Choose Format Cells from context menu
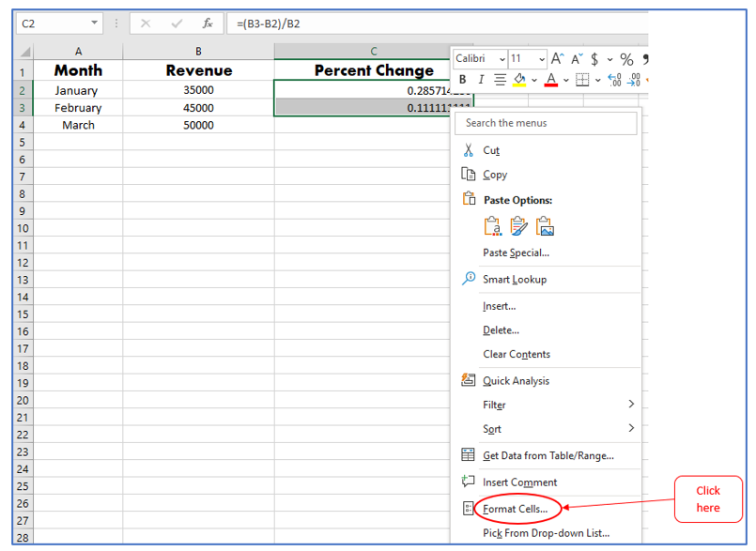Image resolution: width=756 pixels, height=551 pixels. (x=515, y=509)
